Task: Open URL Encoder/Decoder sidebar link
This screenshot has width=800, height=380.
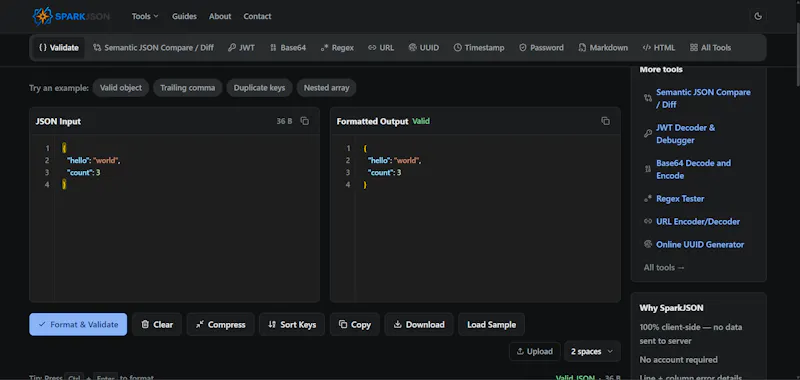Action: pos(697,221)
